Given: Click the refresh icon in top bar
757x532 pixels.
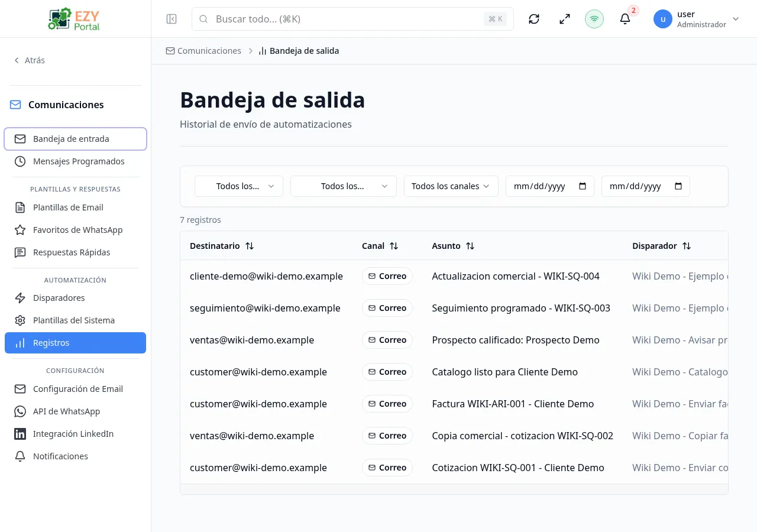Looking at the screenshot, I should pyautogui.click(x=534, y=19).
